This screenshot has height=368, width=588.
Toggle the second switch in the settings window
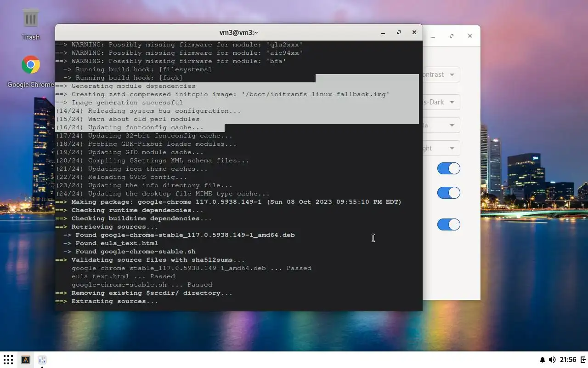[448, 193]
